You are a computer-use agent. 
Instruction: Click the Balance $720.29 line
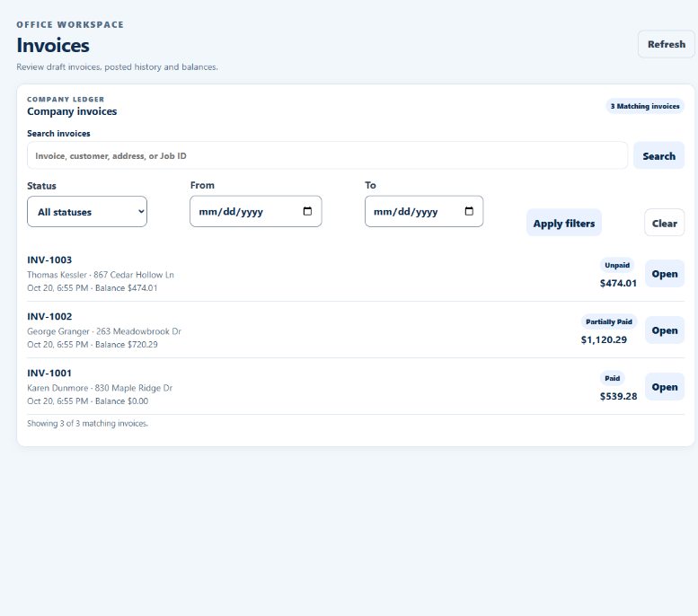point(93,345)
